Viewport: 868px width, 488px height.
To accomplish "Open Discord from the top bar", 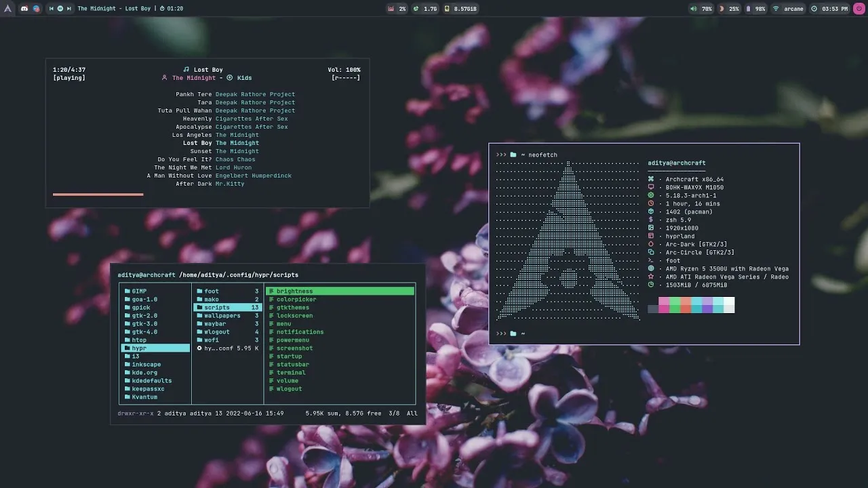I will 25,9.
